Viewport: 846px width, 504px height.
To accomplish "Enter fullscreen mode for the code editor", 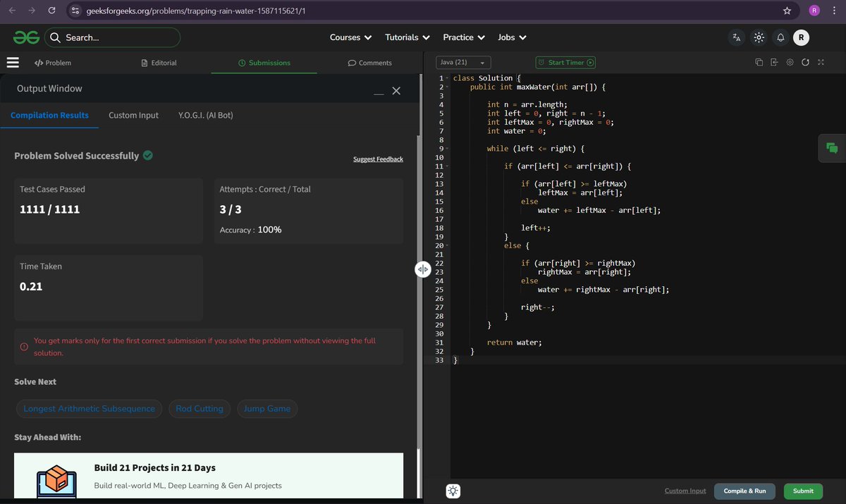I will click(821, 62).
